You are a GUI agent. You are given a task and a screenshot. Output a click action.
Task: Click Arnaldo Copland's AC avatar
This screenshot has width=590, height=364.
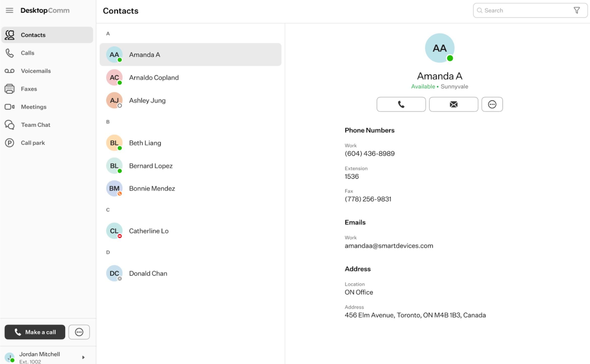pyautogui.click(x=114, y=78)
